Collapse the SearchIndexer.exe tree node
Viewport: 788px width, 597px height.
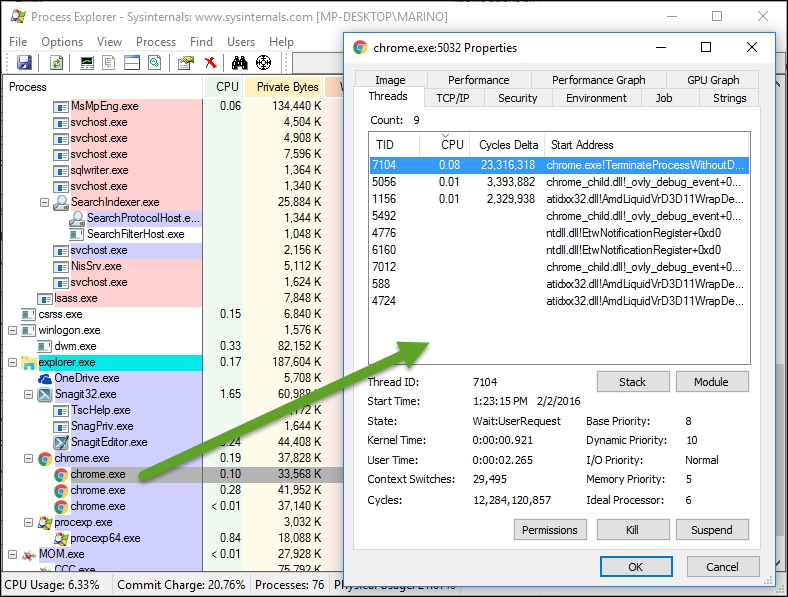pyautogui.click(x=44, y=202)
